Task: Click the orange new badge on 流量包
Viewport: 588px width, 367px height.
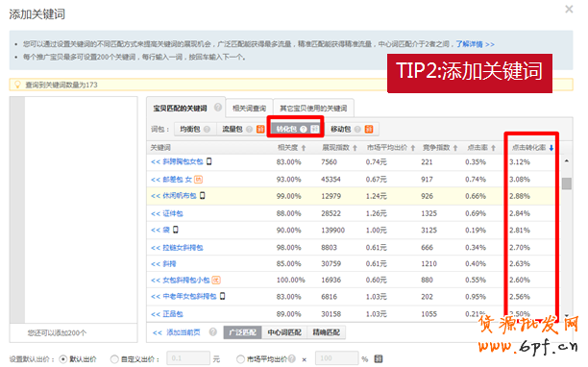Action: 260,129
